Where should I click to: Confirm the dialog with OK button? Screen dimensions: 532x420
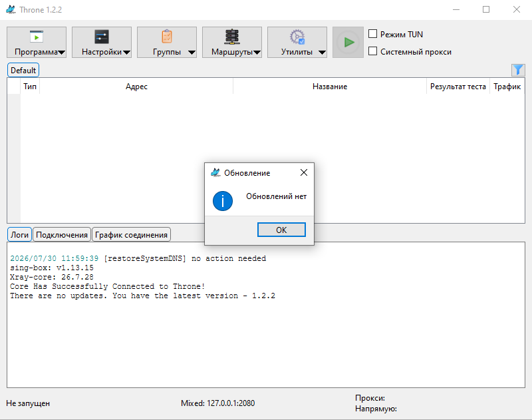pos(281,230)
